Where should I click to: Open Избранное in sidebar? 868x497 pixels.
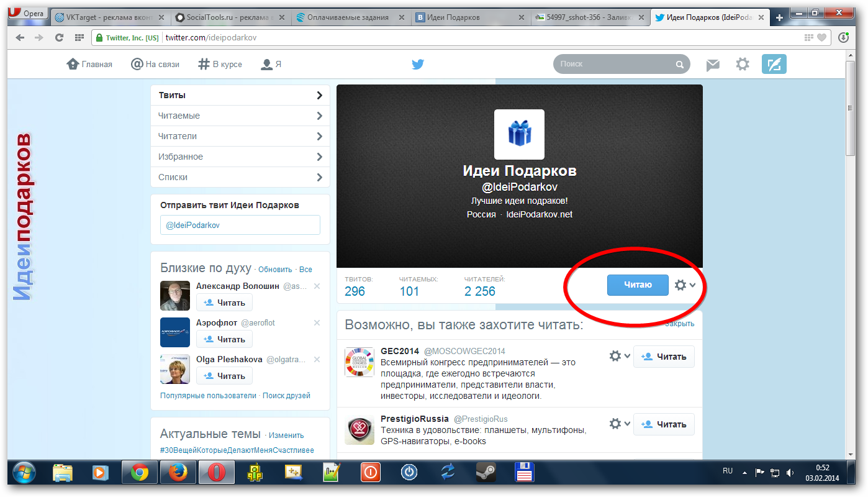[240, 157]
